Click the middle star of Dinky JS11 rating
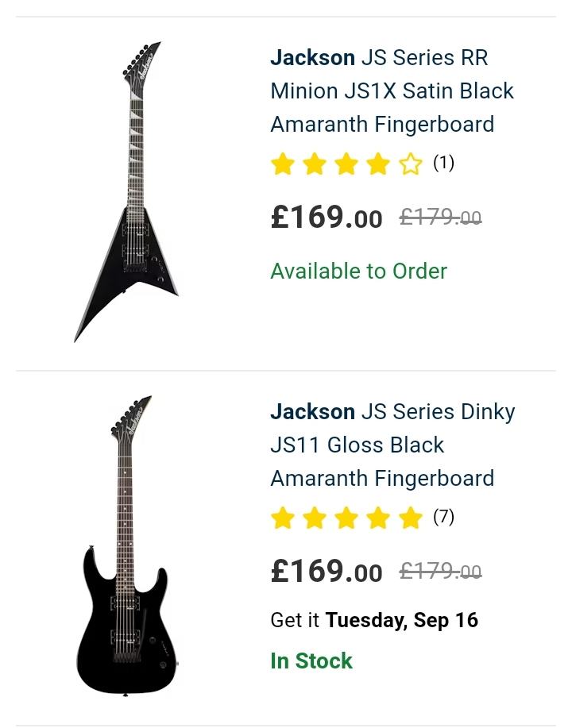The image size is (572, 728). pos(346,518)
